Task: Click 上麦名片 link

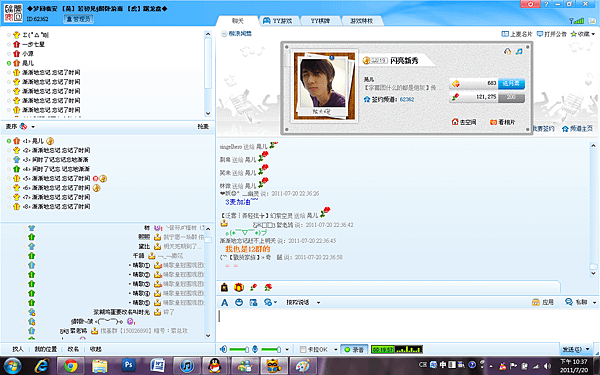Action: 517,34
